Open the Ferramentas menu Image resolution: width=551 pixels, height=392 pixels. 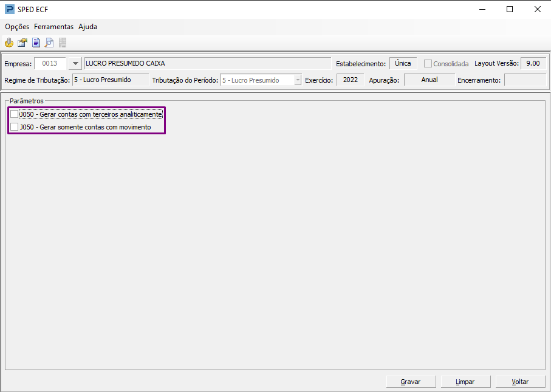54,27
